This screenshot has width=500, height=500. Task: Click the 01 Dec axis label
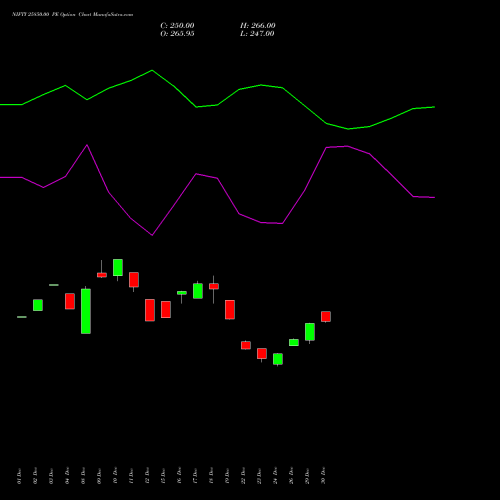click(19, 476)
